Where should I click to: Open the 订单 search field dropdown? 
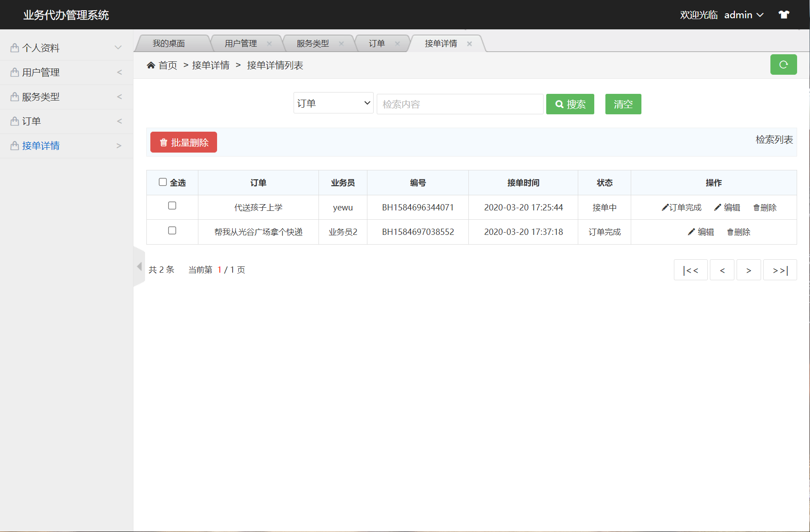tap(333, 103)
